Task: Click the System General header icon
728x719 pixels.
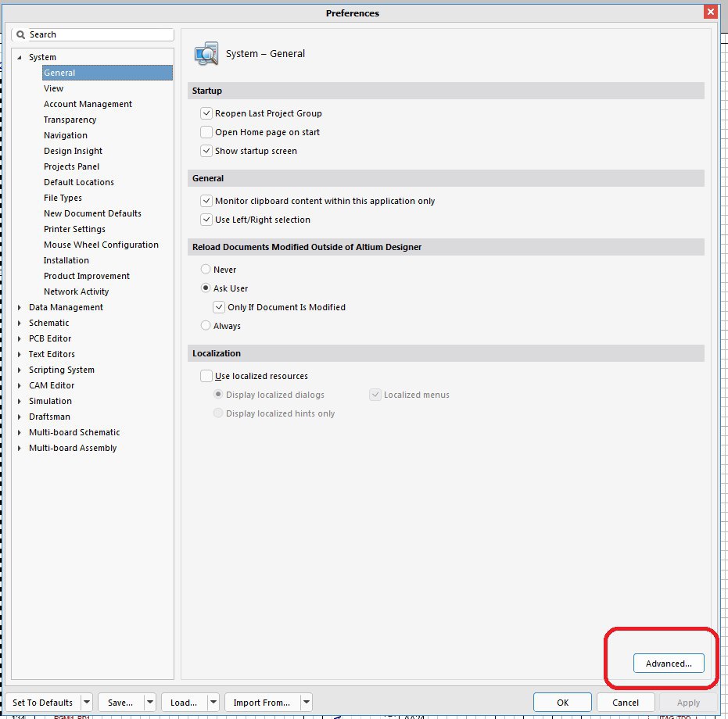Action: point(206,54)
